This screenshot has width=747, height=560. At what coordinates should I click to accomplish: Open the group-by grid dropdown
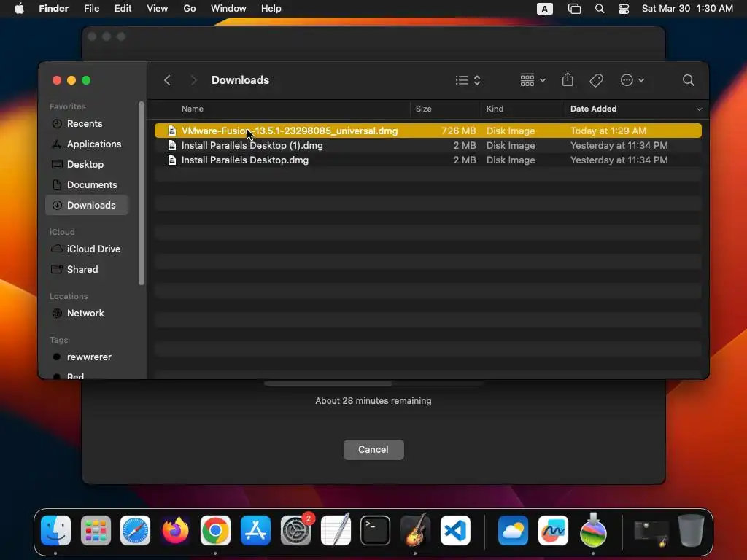(533, 80)
